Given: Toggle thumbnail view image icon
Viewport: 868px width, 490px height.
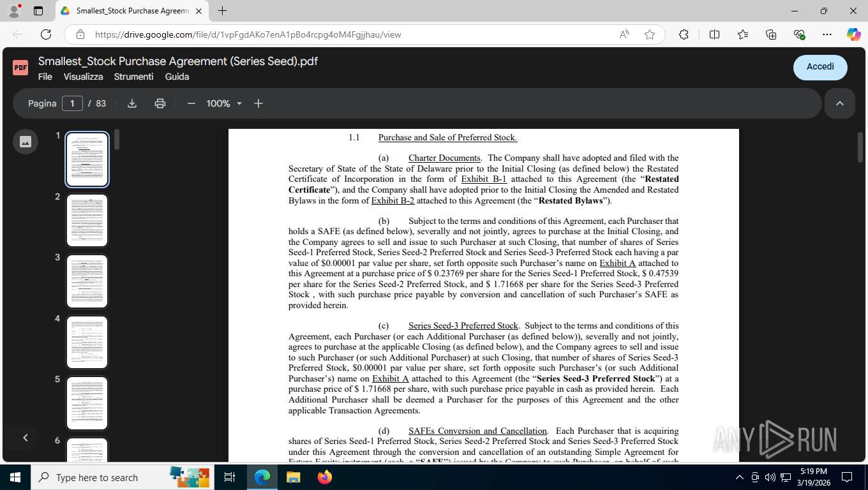Looking at the screenshot, I should [x=26, y=142].
